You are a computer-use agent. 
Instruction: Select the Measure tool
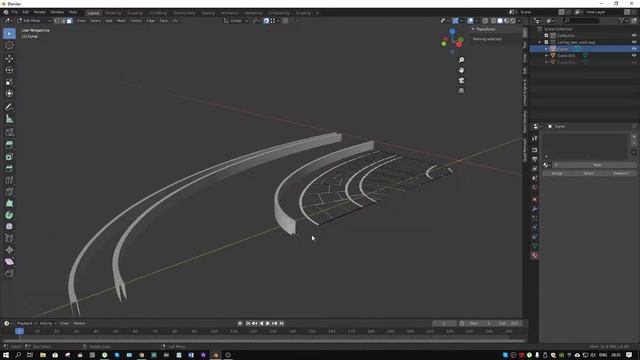(9, 119)
